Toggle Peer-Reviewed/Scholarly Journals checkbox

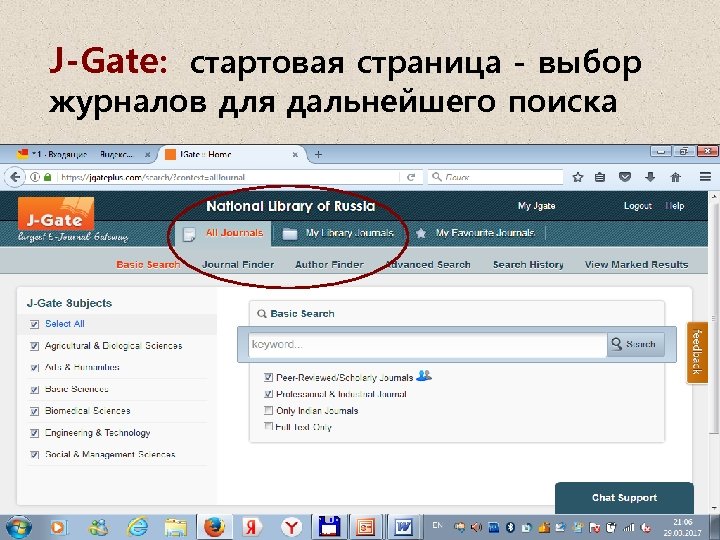coord(268,377)
